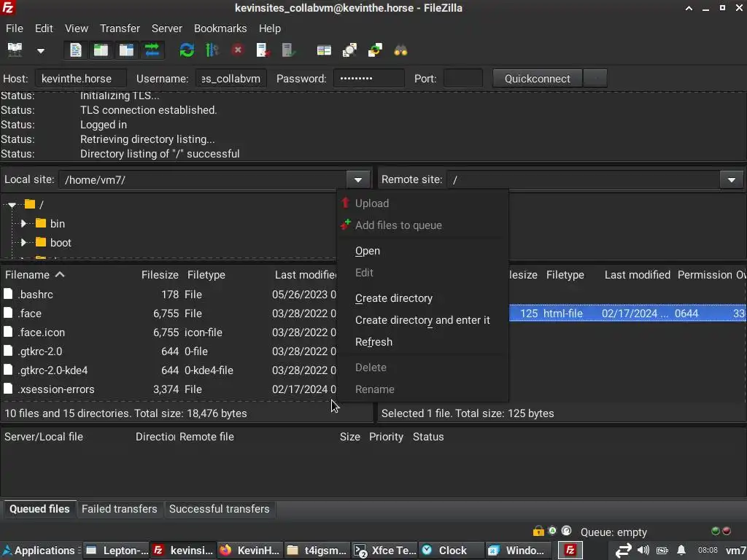Open the Site Manager dropdown arrow
Image resolution: width=747 pixels, height=560 pixels.
41,50
